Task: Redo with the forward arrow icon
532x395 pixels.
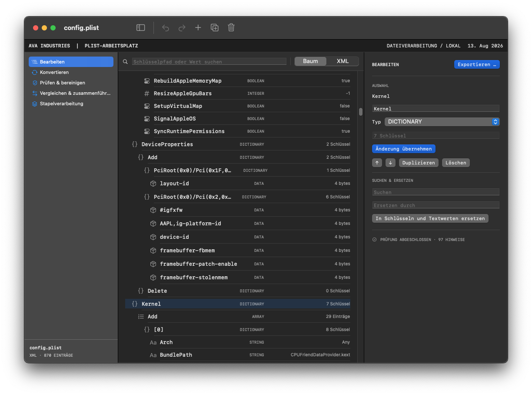Action: 182,27
